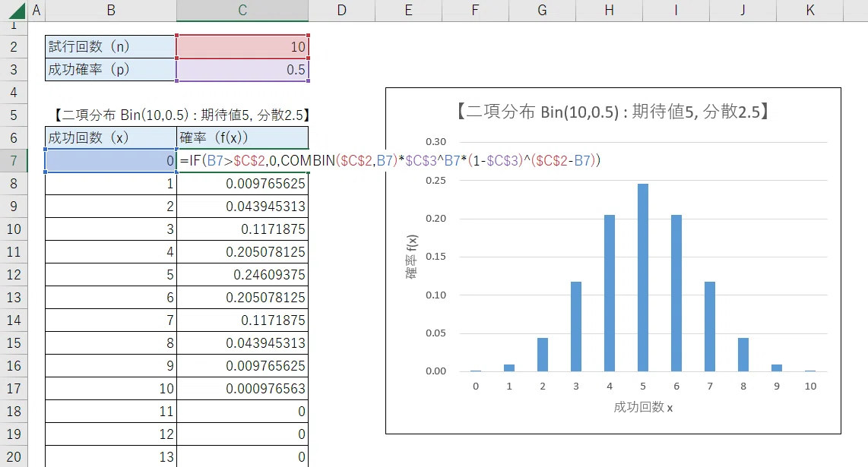Click the 0.1171875 cell in row 10
Image resolution: width=868 pixels, height=467 pixels.
pos(242,229)
